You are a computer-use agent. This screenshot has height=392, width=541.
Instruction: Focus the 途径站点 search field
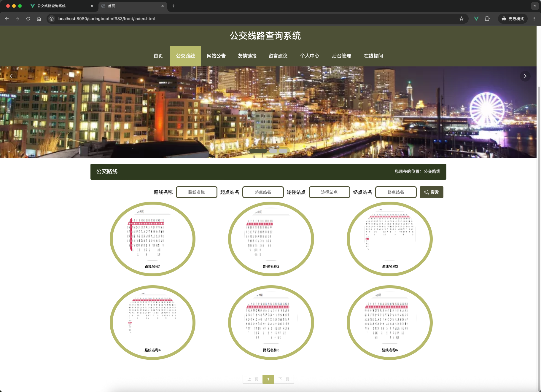point(330,192)
